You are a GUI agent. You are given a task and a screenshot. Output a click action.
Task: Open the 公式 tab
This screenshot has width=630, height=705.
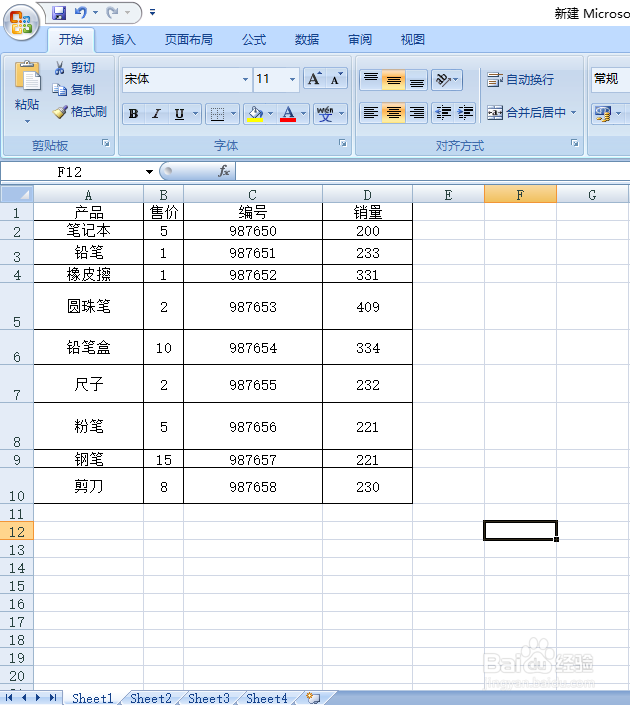254,40
